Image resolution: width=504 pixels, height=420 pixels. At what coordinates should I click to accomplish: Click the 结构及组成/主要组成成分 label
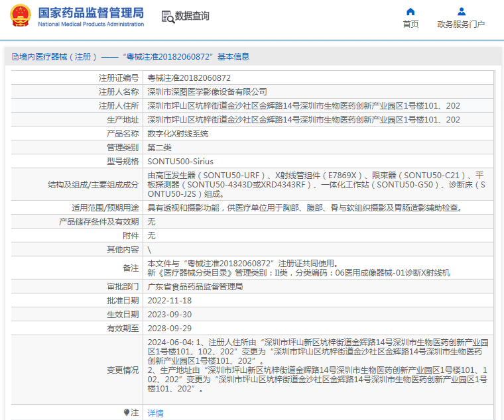[94, 185]
